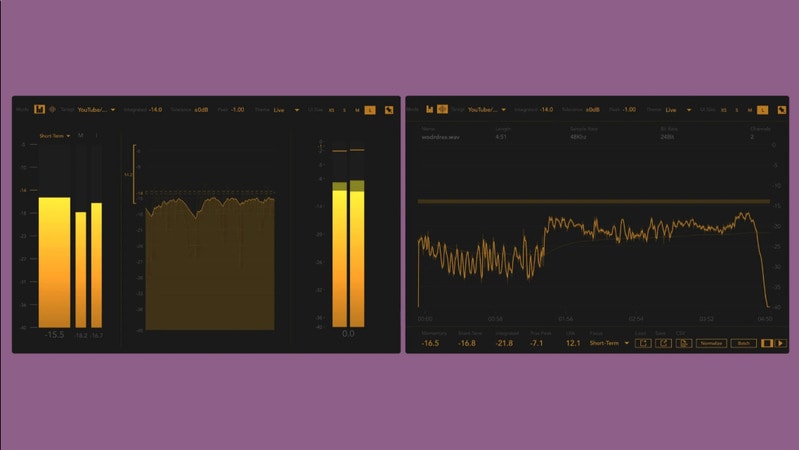Click expand window icon in right panel
Viewport: 799px width, 450px height.
781,109
